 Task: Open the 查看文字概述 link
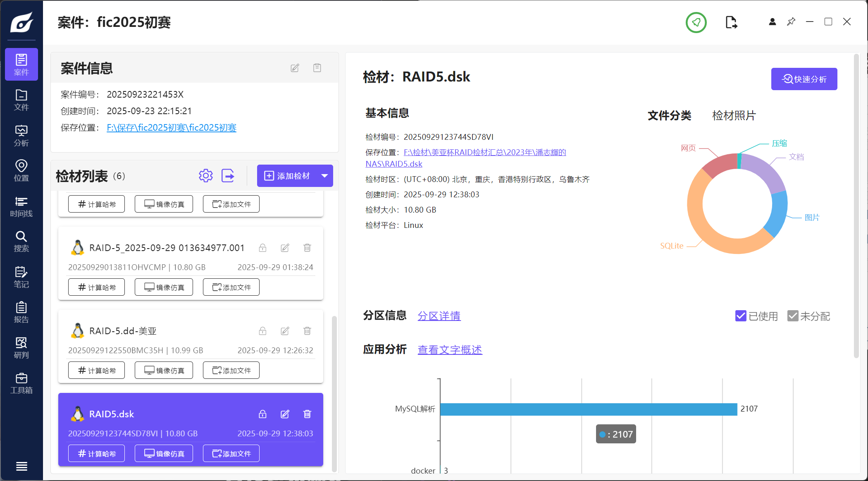[x=450, y=350]
